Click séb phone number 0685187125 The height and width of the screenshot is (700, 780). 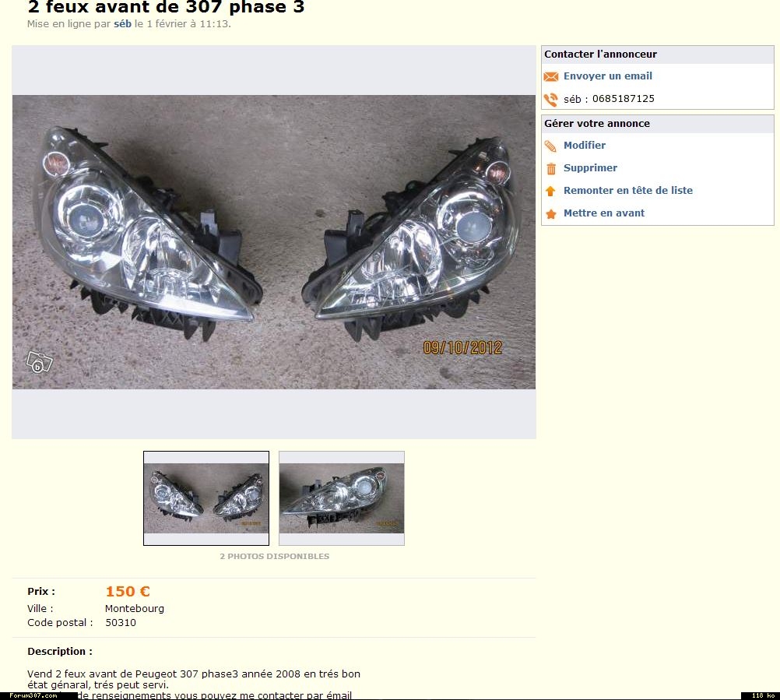(623, 99)
